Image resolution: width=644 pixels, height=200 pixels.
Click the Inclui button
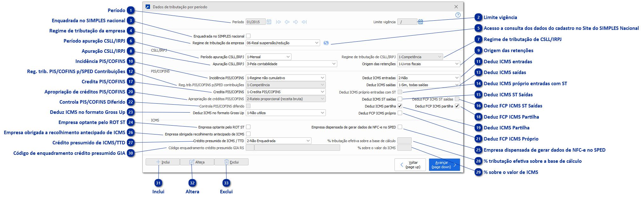(163, 162)
